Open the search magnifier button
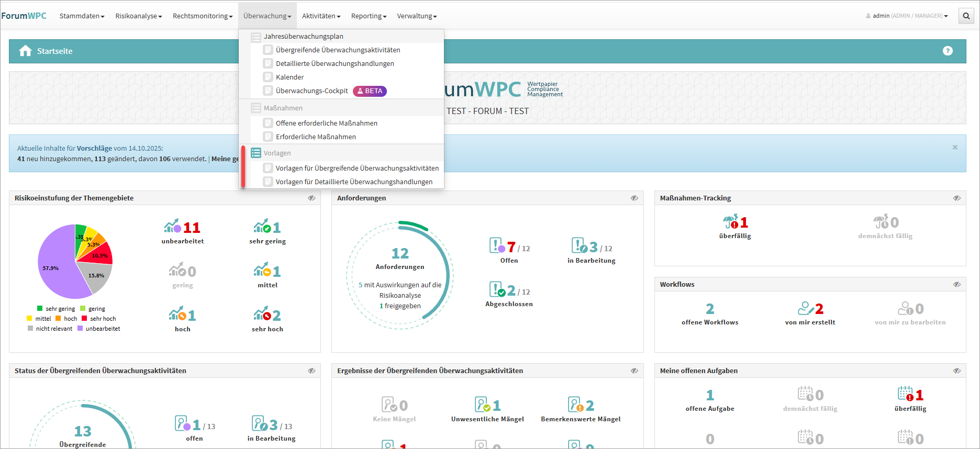Image resolution: width=980 pixels, height=449 pixels. coord(966,16)
